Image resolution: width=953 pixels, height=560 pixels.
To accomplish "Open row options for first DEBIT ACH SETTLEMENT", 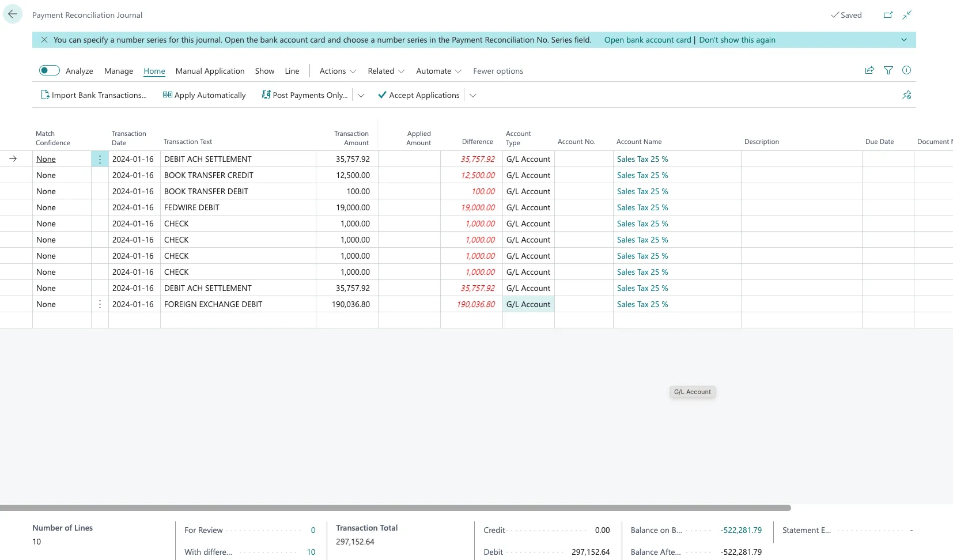I will pyautogui.click(x=100, y=159).
